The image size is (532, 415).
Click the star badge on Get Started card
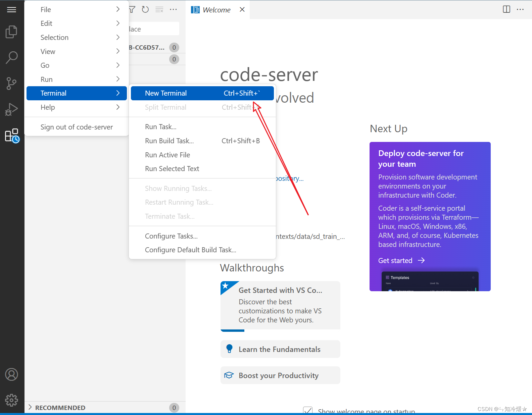click(226, 286)
